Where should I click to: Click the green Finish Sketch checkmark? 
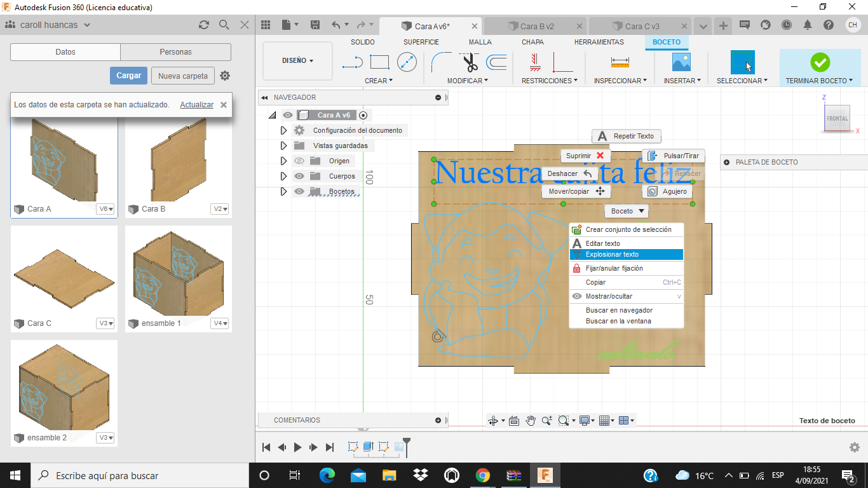820,62
